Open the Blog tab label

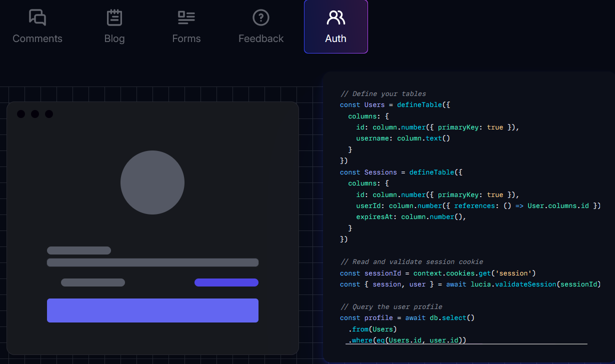click(114, 38)
